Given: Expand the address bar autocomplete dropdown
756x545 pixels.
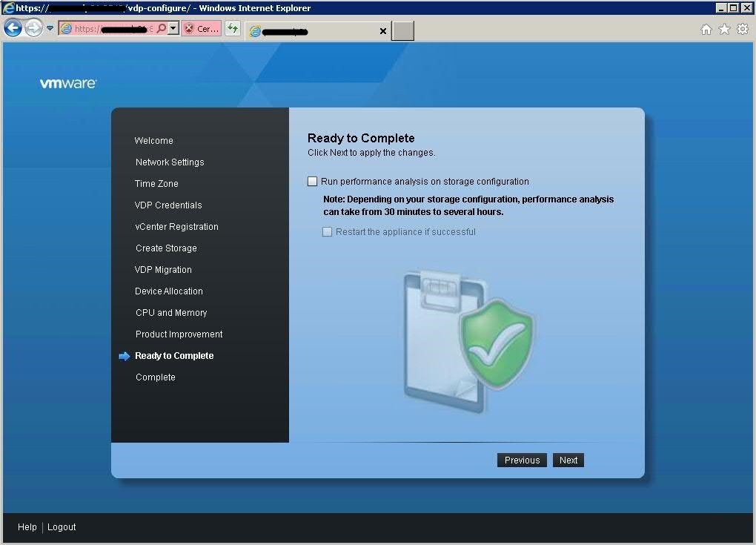Looking at the screenshot, I should coord(173,28).
